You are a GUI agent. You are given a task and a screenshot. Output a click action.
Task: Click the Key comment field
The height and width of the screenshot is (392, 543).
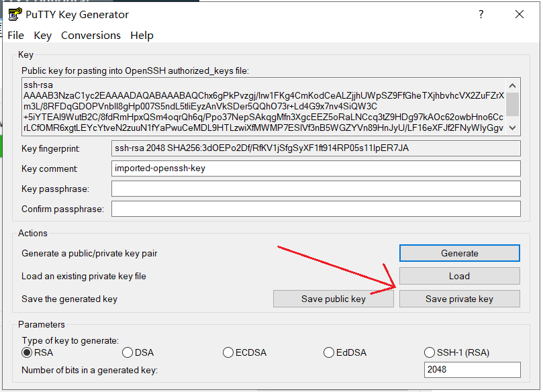(316, 168)
